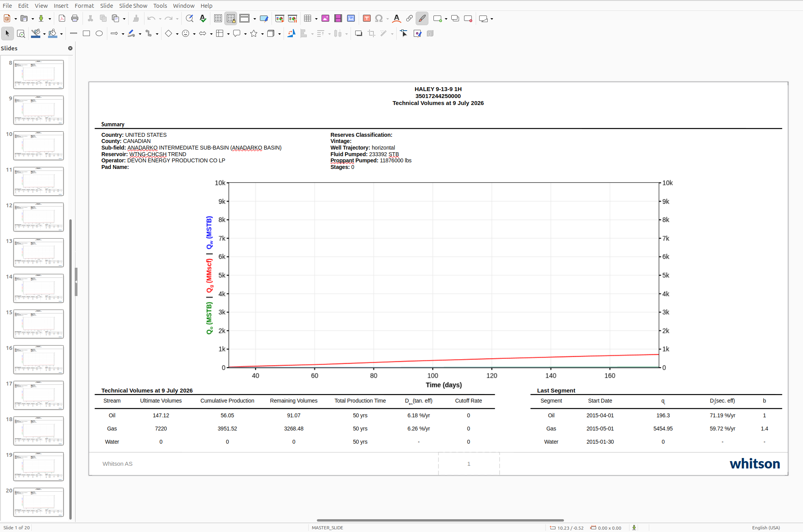Toggle Master Slide view
The width and height of the screenshot is (803, 532).
tap(264, 19)
